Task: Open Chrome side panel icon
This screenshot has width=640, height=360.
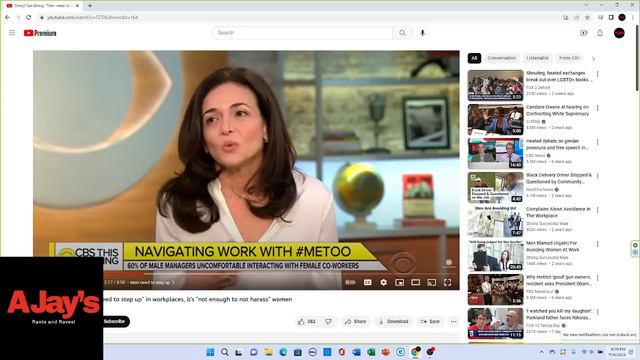Action: click(x=611, y=18)
